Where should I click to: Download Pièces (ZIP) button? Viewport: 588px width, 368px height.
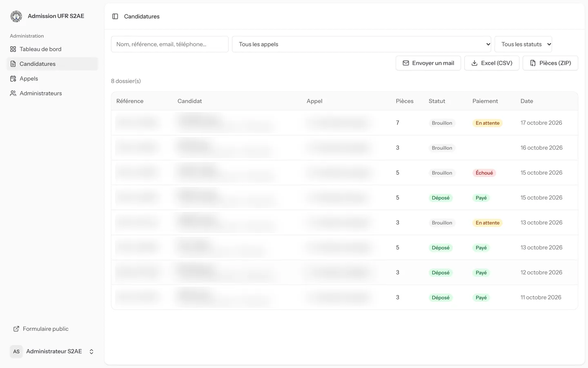click(550, 63)
